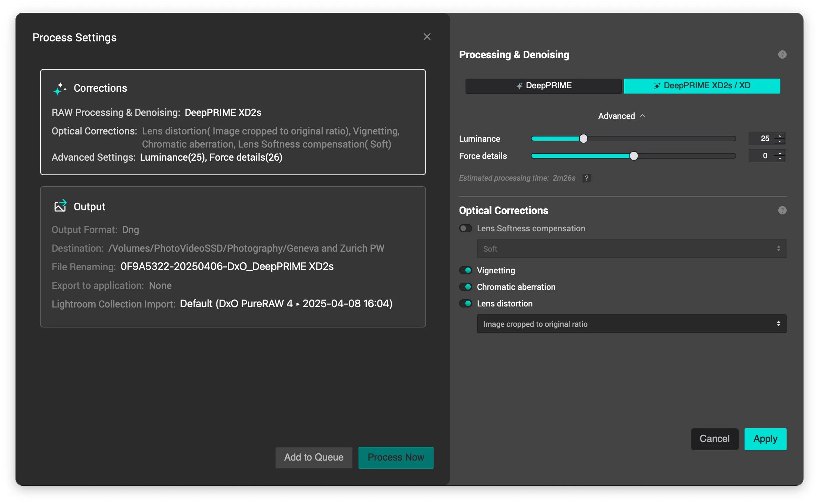Click the Output export image icon

tap(60, 206)
